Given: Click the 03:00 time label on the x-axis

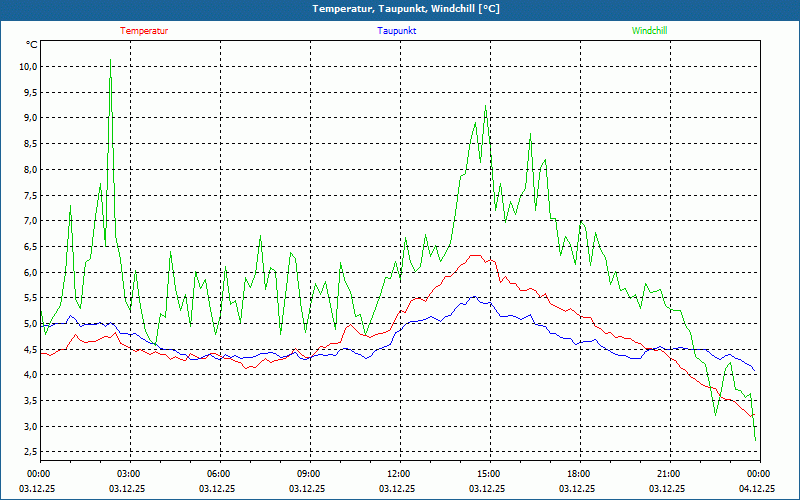Looking at the screenshot, I should (x=129, y=474).
